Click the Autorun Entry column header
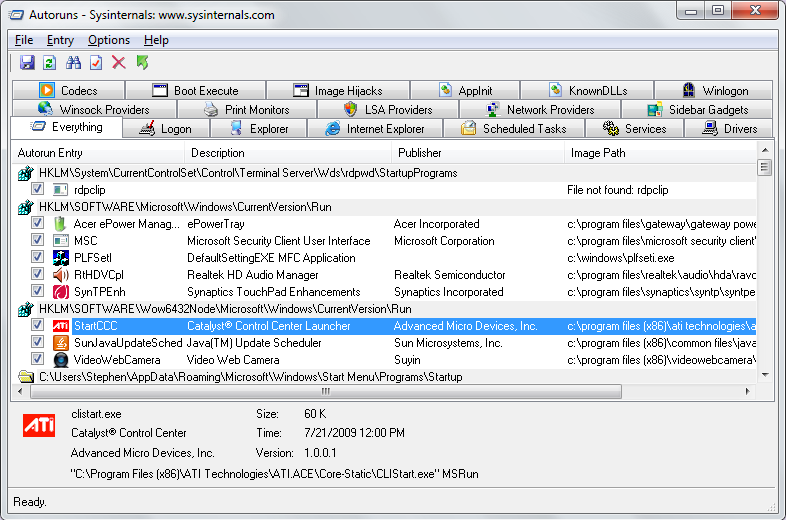 pyautogui.click(x=50, y=153)
